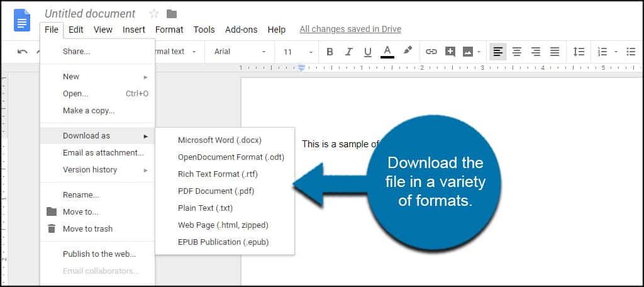This screenshot has height=287, width=644.
Task: Download as OpenDocument Format (.odt)
Action: [225, 157]
